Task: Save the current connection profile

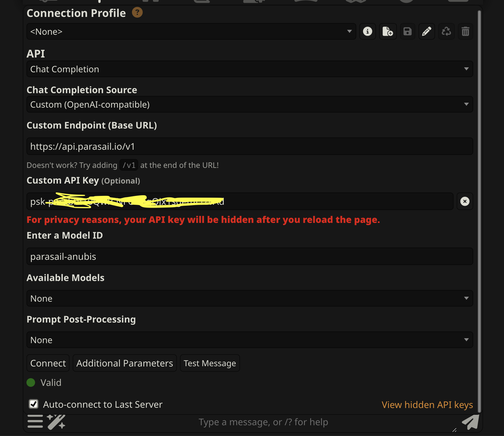Action: pyautogui.click(x=407, y=31)
